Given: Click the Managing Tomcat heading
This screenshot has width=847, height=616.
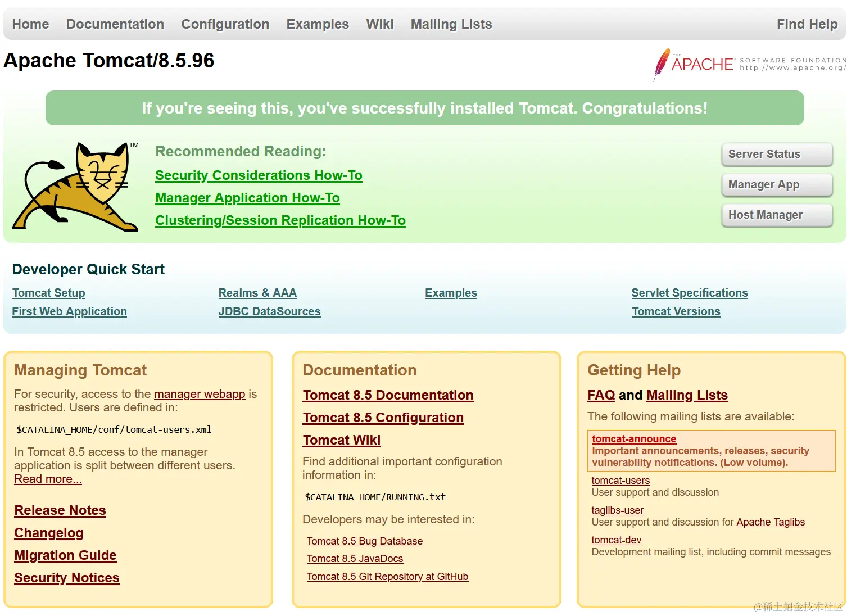Looking at the screenshot, I should 80,370.
